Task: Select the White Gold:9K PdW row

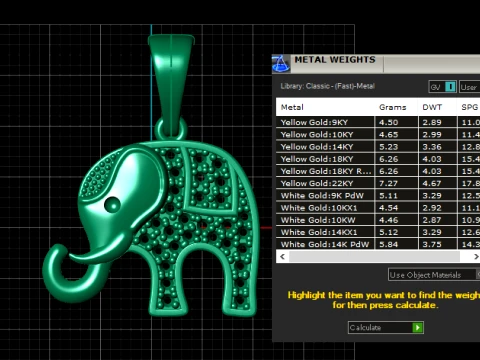Action: pyautogui.click(x=378, y=195)
